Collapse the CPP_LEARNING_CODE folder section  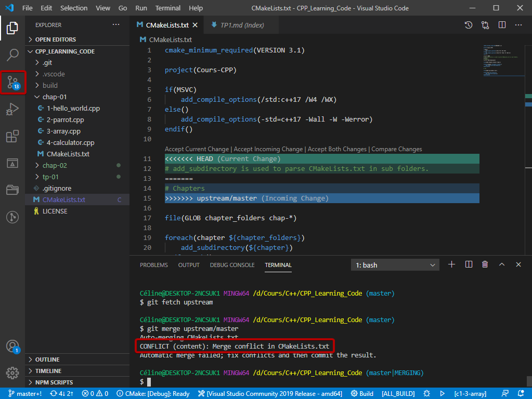[77, 51]
